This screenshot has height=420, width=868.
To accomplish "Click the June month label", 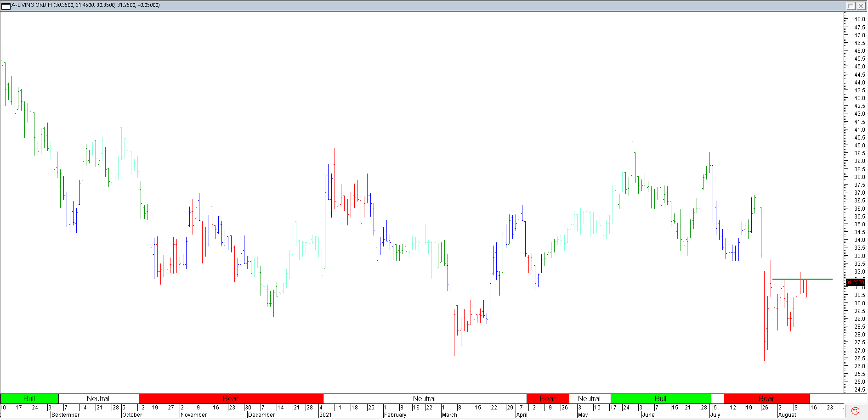I will pyautogui.click(x=648, y=415).
